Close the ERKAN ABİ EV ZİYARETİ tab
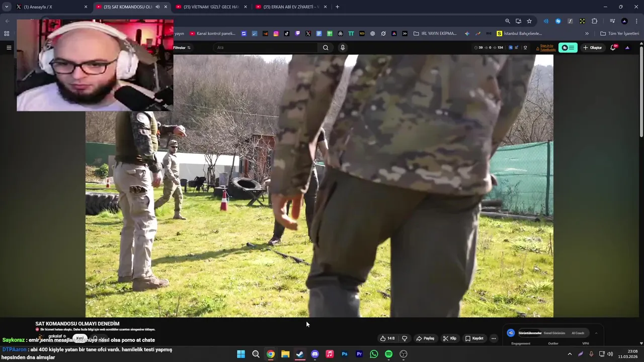Screen dimensions: 644x362 coord(325,7)
